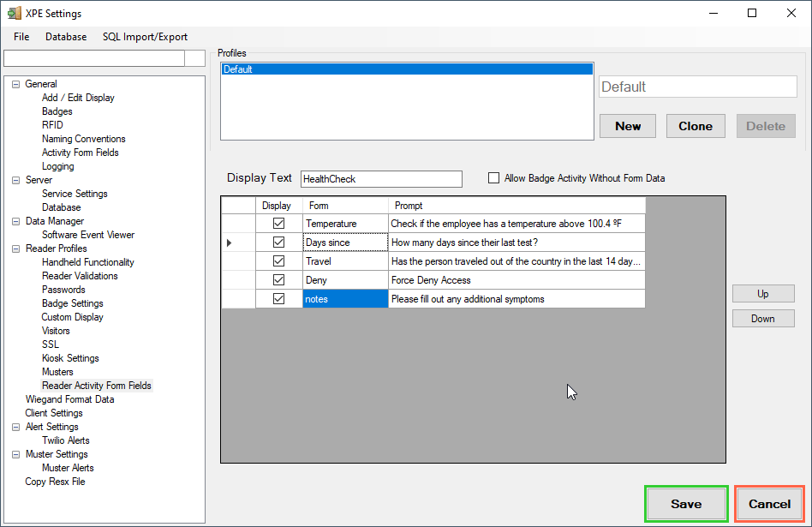Viewport: 812px width, 527px height.
Task: Open Wiegand Format Data
Action: point(70,399)
